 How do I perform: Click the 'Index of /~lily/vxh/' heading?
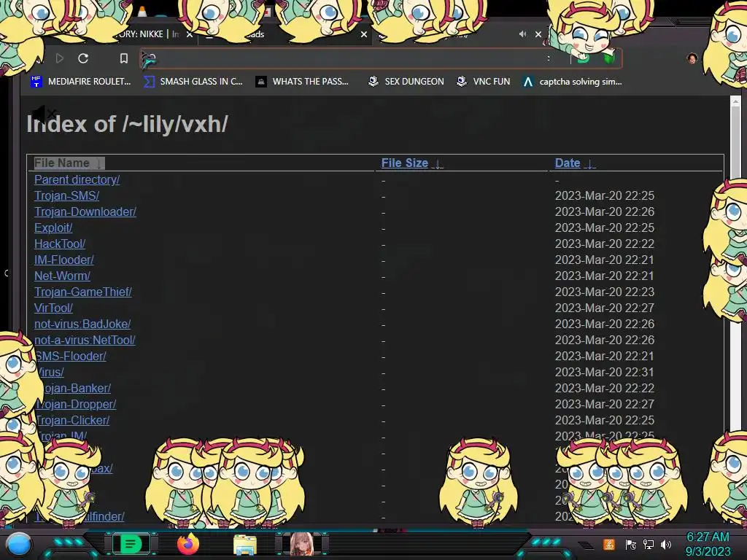coord(127,124)
